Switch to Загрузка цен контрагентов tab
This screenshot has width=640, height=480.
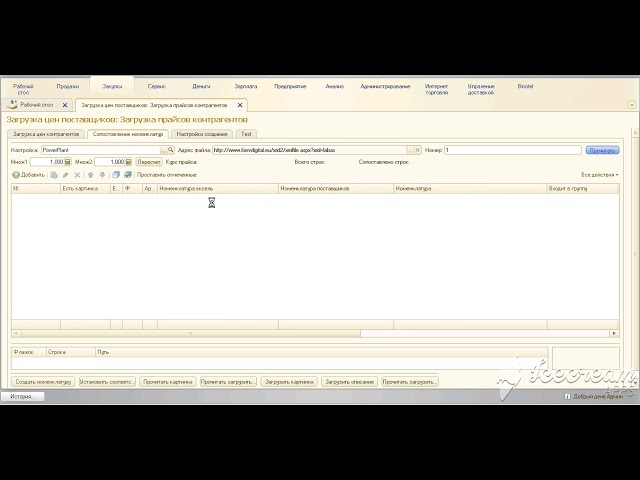[x=46, y=134]
